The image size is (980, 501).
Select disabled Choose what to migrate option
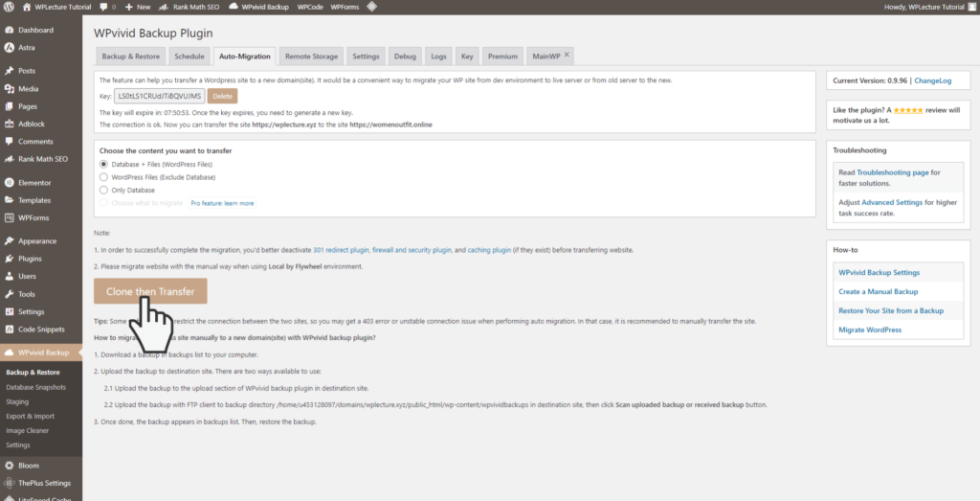[103, 203]
